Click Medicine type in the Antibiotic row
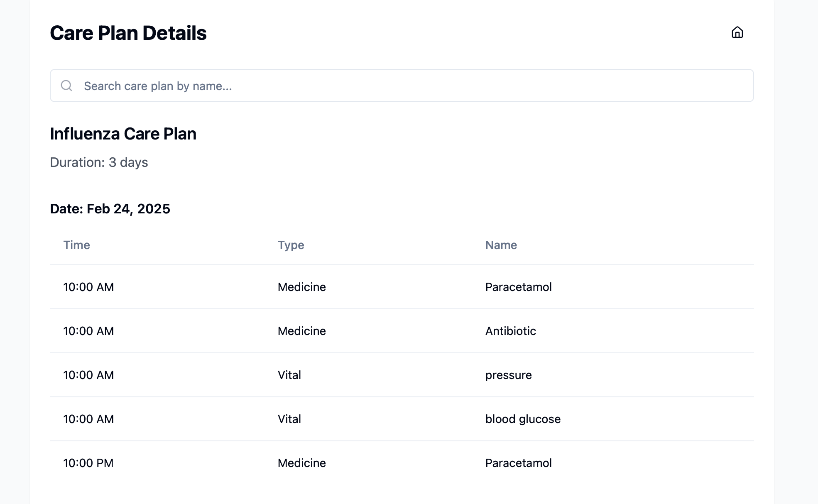818x504 pixels. 301,331
